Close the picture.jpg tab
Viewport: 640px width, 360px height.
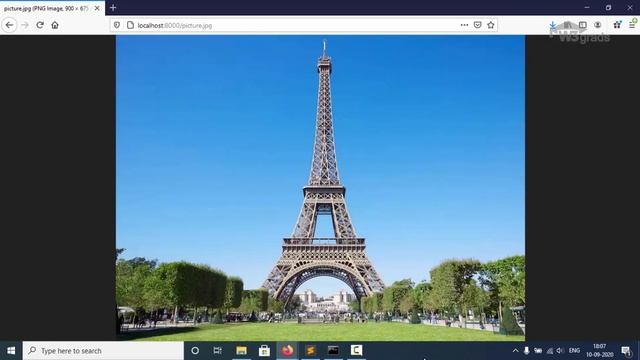(x=97, y=8)
